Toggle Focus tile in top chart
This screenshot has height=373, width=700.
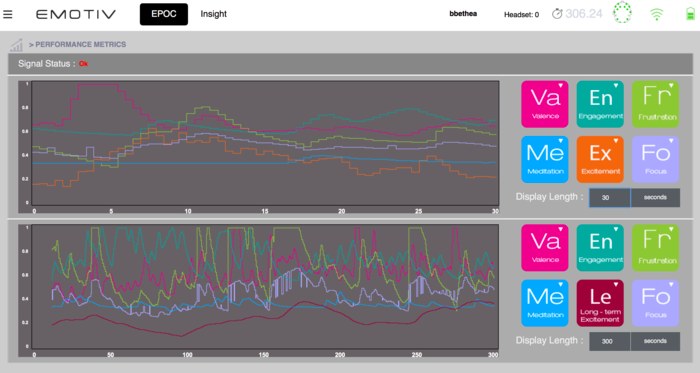655,159
